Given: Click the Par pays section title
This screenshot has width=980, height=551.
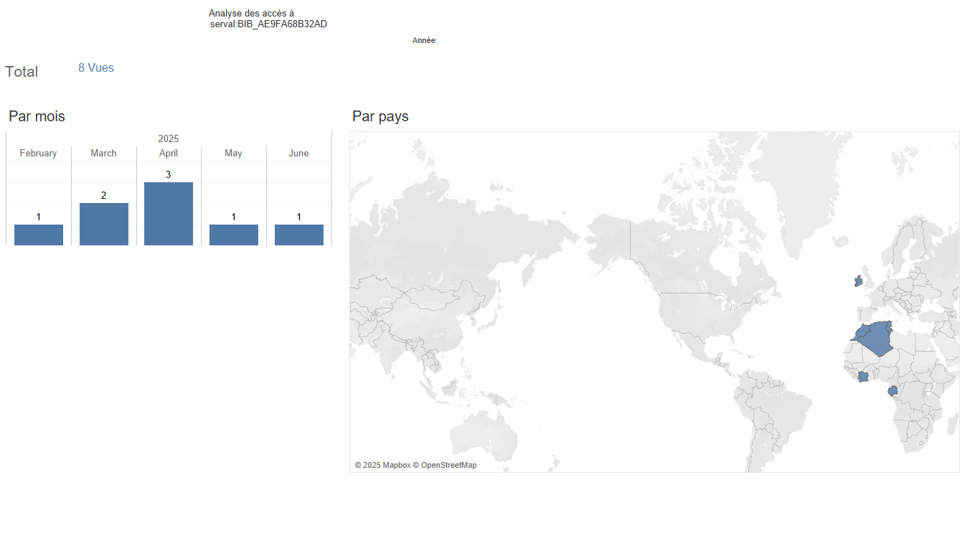Looking at the screenshot, I should point(380,116).
